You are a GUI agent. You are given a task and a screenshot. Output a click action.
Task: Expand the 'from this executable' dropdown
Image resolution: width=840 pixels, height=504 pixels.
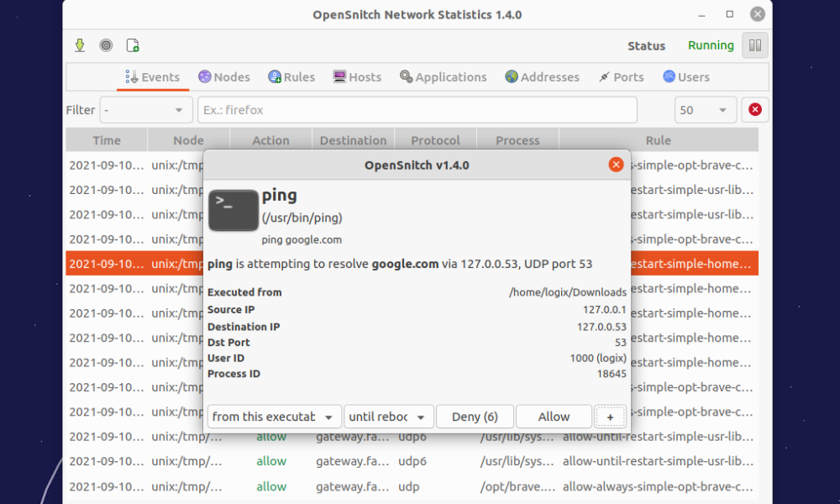click(275, 417)
